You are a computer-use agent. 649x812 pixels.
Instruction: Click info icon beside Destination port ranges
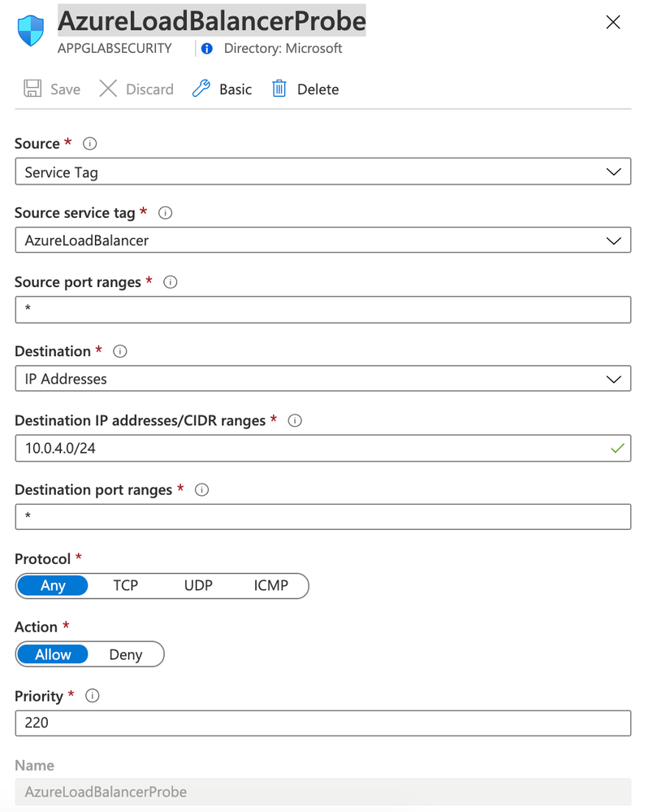click(202, 490)
